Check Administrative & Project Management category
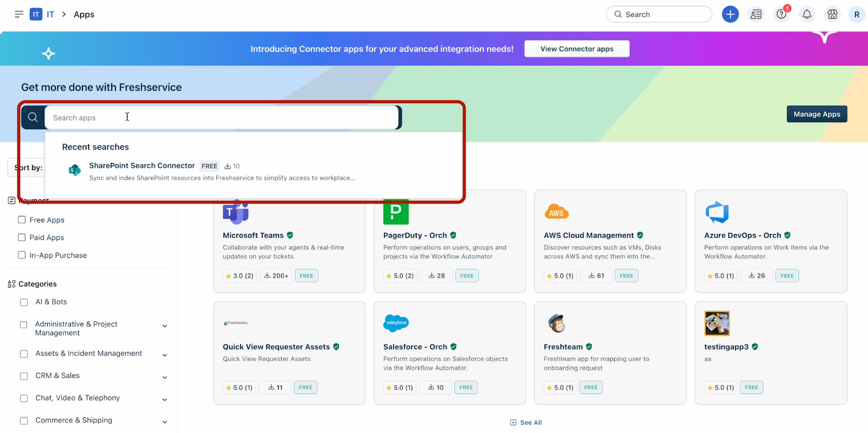868x433 pixels. (x=24, y=324)
